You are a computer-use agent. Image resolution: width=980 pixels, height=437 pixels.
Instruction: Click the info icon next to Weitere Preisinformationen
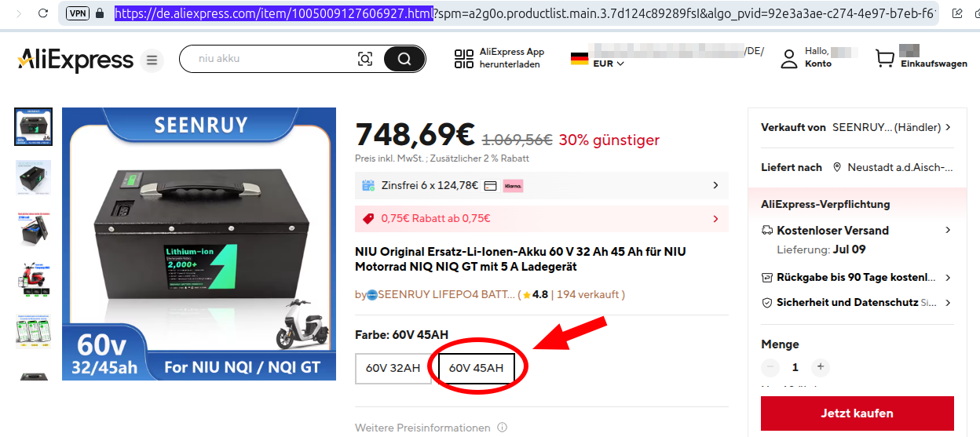tap(503, 428)
